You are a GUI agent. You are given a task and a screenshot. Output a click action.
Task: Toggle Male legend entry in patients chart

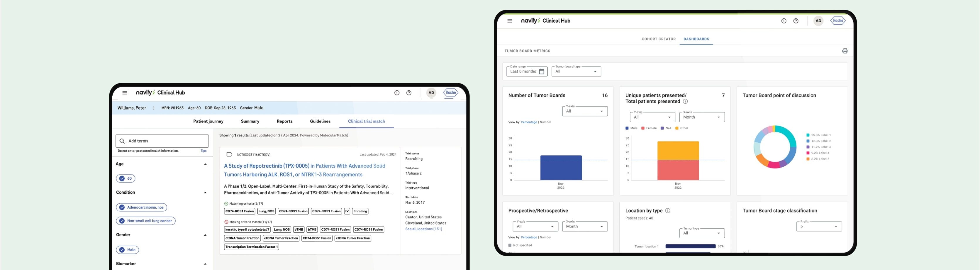(632, 128)
